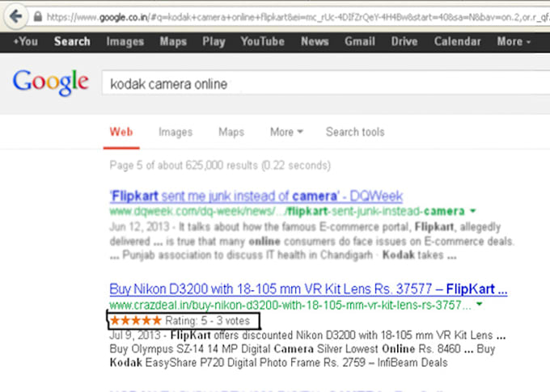This screenshot has width=550, height=392.
Task: Click the five orange rating stars
Action: [x=136, y=320]
